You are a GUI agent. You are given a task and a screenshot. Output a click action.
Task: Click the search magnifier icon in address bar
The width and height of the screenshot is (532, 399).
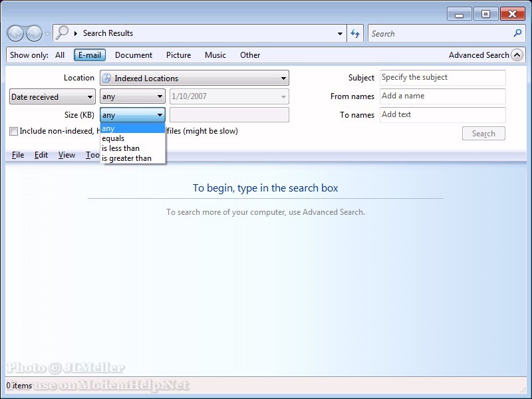click(x=63, y=33)
